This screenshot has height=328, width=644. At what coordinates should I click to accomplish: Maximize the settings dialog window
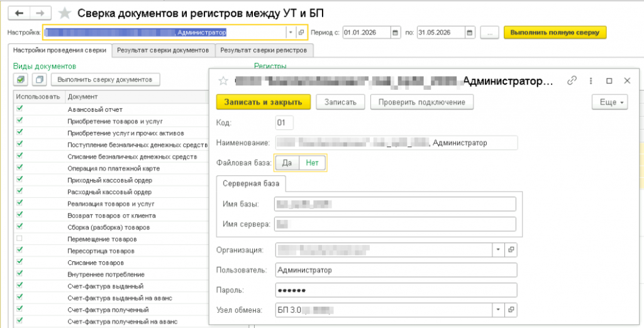(609, 81)
